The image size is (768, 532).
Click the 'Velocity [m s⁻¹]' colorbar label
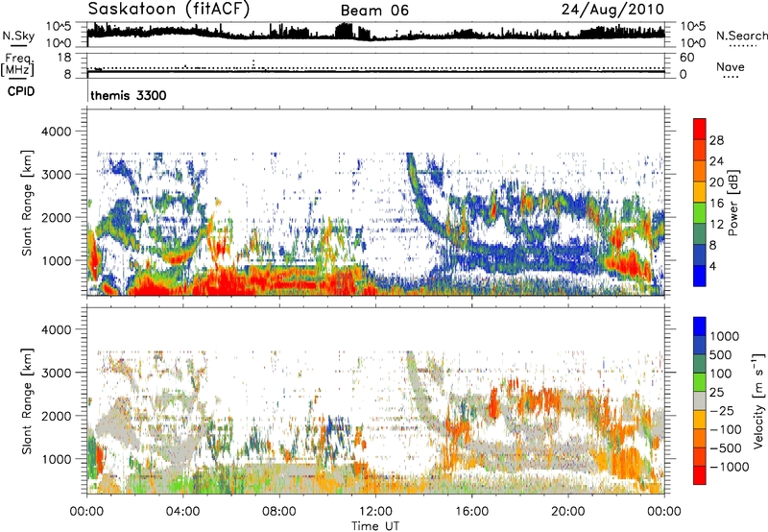757,399
